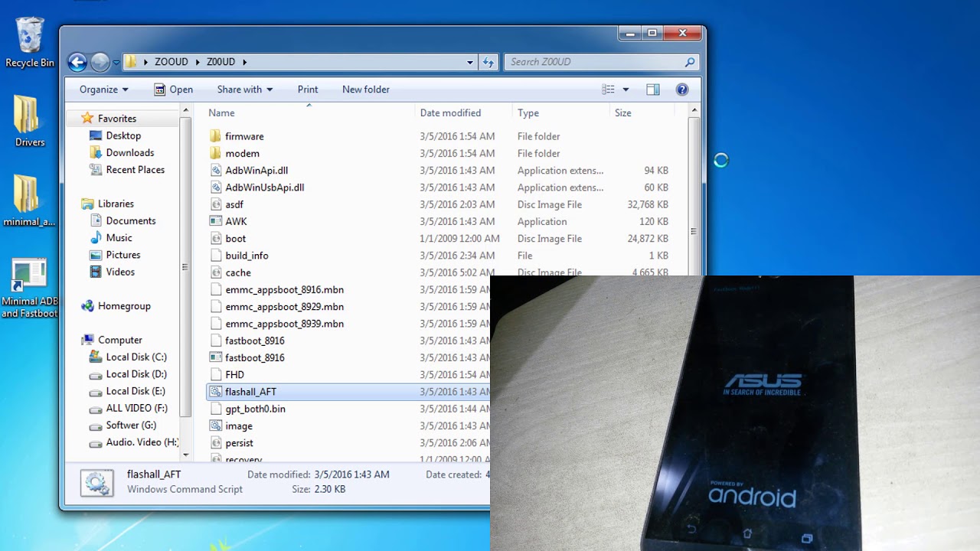Click the search magnifier icon
The height and width of the screenshot is (551, 980).
click(x=690, y=62)
